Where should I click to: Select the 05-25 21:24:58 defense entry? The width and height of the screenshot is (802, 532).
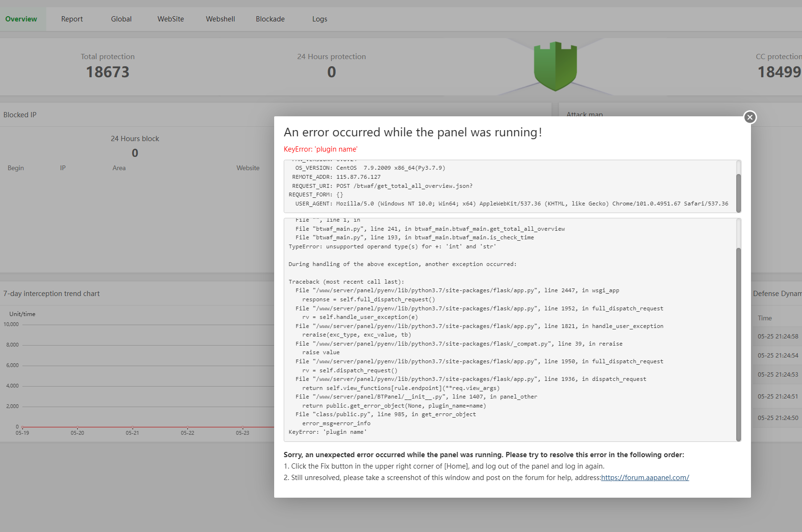pyautogui.click(x=778, y=336)
